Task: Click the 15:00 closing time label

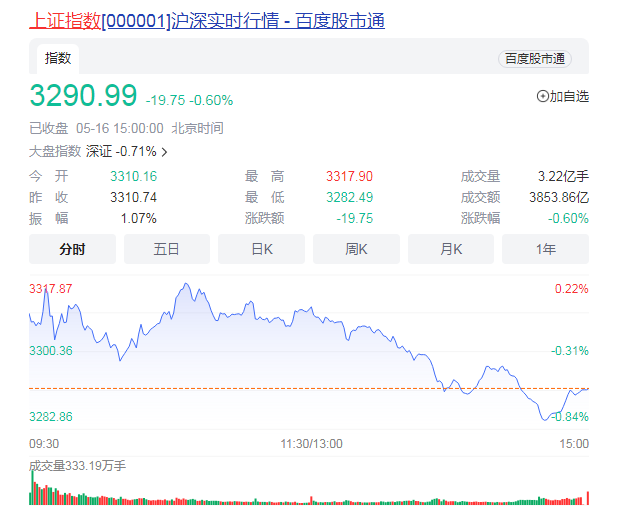Action: coord(574,443)
